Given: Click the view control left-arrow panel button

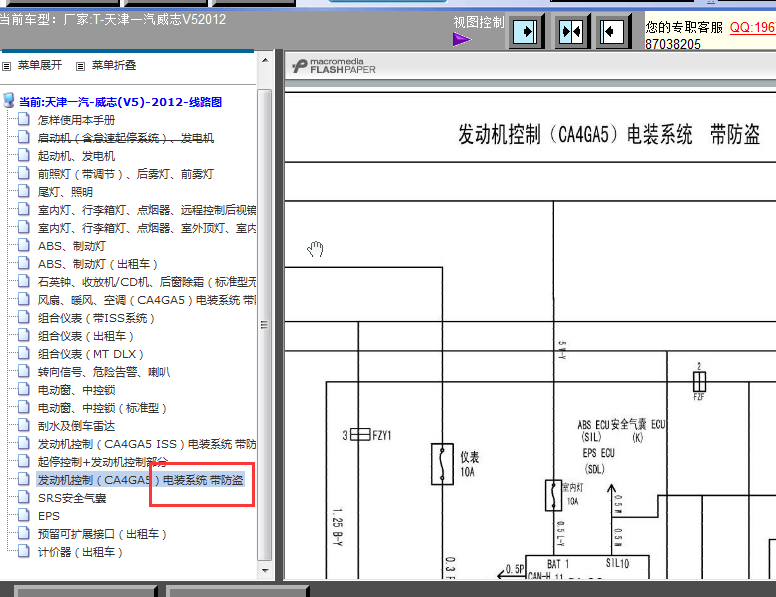Looking at the screenshot, I should (612, 32).
